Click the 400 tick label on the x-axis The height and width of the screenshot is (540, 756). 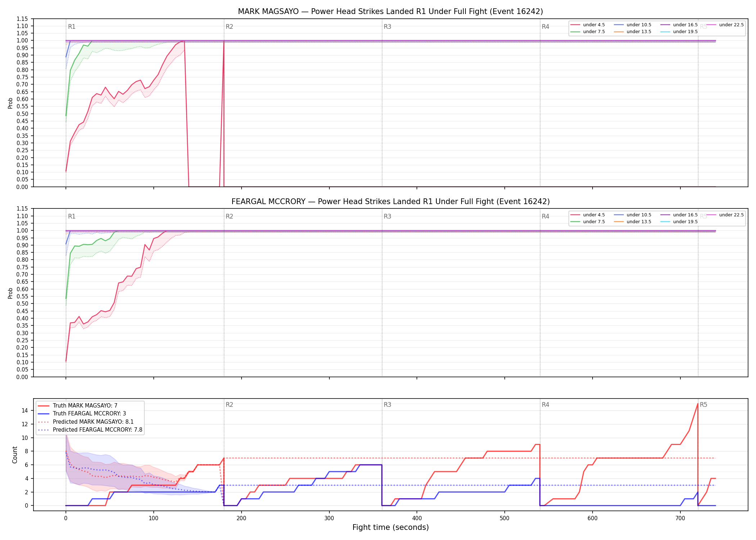[417, 518]
